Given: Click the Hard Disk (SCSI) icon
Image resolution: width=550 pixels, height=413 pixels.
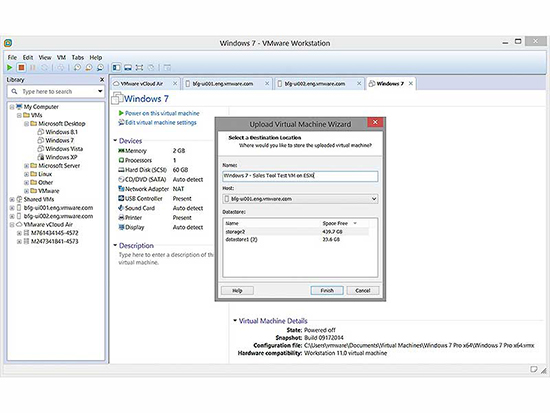Looking at the screenshot, I should pos(121,170).
